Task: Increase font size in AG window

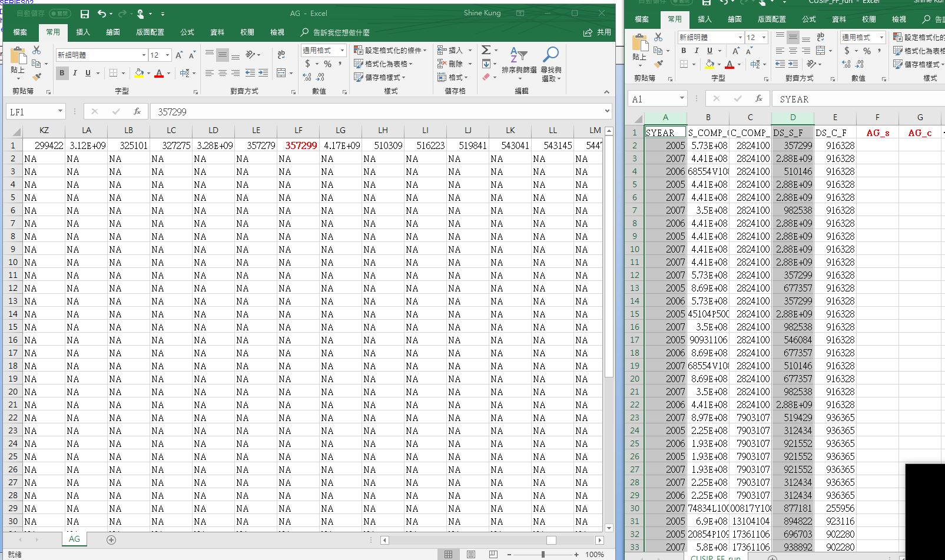Action: (x=179, y=55)
